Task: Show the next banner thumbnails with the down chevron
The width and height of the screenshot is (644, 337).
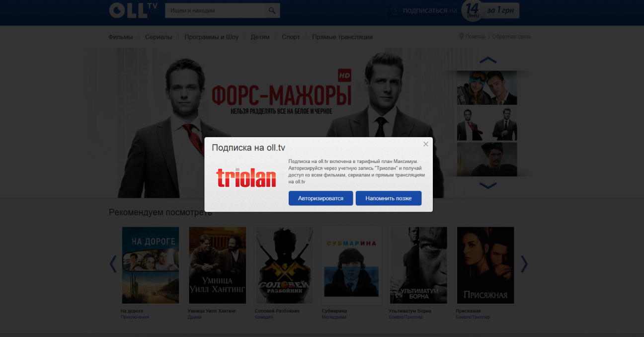Action: coord(487,186)
